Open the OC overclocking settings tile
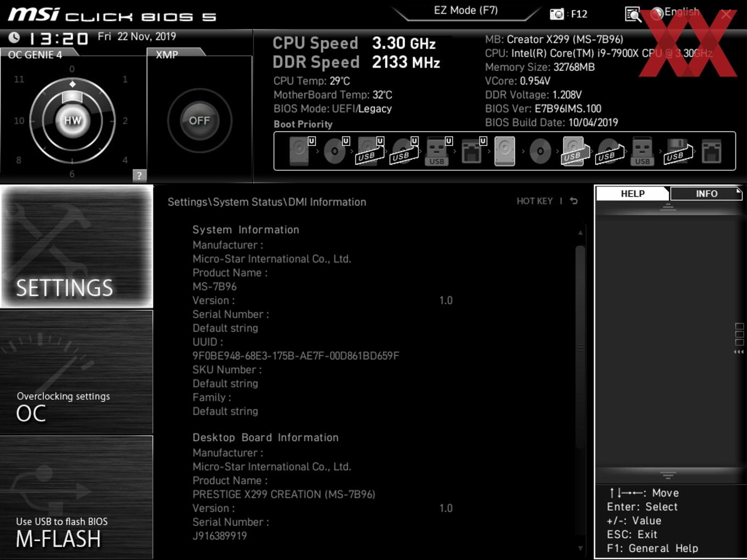The height and width of the screenshot is (560, 747). point(77,372)
